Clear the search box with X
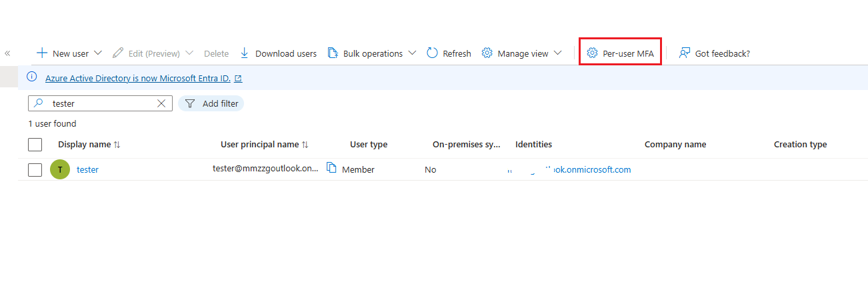Image resolution: width=868 pixels, height=286 pixels. 161,103
